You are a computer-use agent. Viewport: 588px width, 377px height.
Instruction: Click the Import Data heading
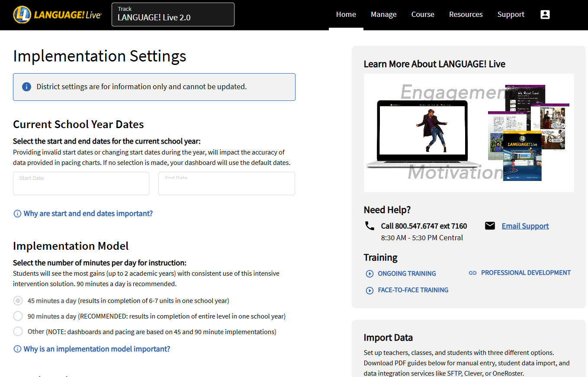pos(388,338)
